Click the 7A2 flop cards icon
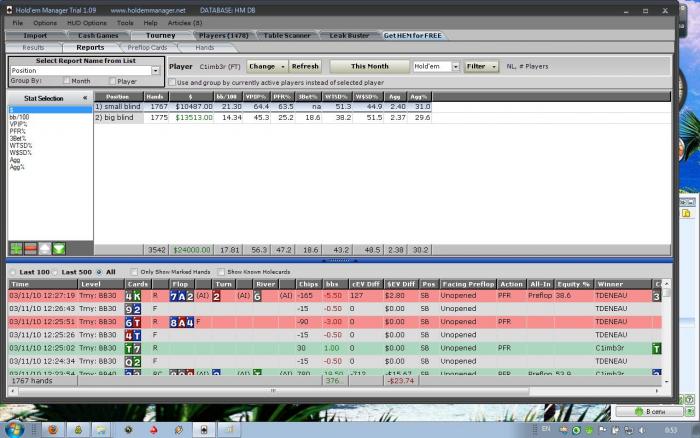Screen dimensions: 700x438 coord(182,296)
